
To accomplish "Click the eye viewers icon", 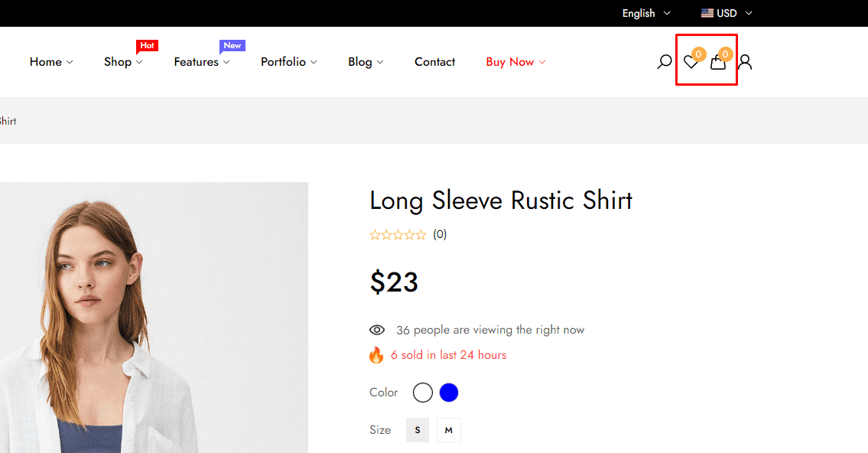I will 376,330.
